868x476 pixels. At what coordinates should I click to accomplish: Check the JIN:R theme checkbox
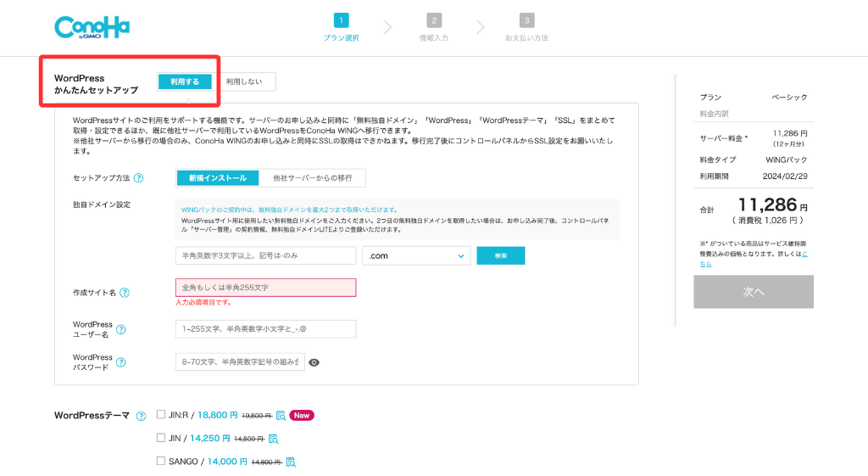[161, 415]
